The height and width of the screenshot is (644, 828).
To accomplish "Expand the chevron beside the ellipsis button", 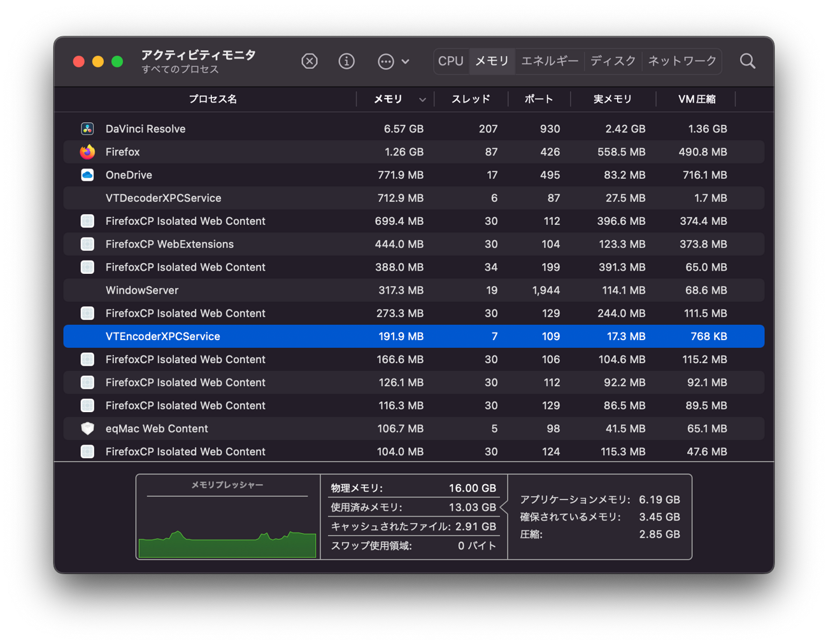I will tap(406, 62).
